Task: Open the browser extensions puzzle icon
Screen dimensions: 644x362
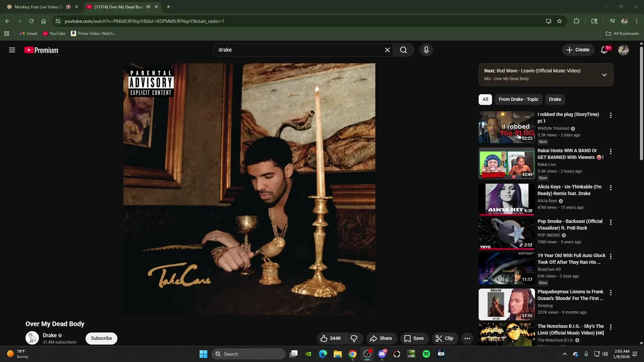Action: coord(577,21)
